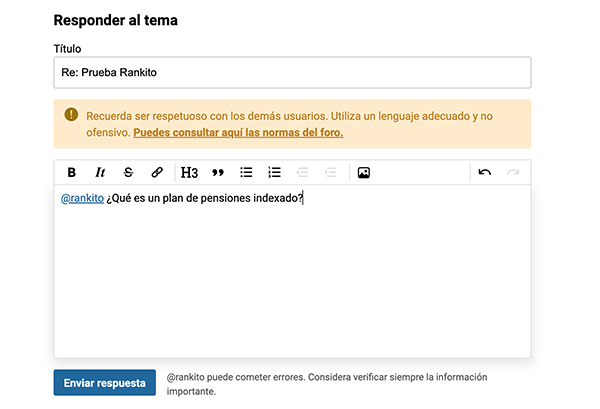Undo the last edit
Screen dimensions: 600x409
tap(485, 172)
